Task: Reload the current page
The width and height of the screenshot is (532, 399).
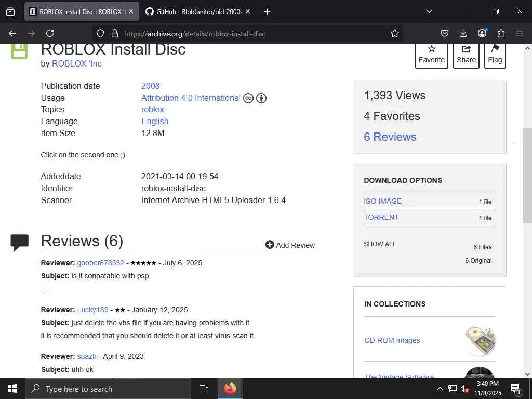Action: 50,33
